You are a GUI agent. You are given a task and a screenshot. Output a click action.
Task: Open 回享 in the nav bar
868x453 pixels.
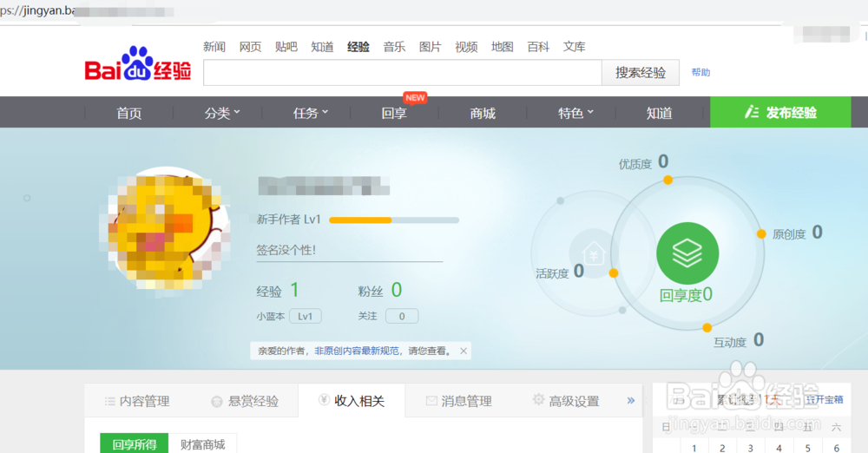click(394, 113)
